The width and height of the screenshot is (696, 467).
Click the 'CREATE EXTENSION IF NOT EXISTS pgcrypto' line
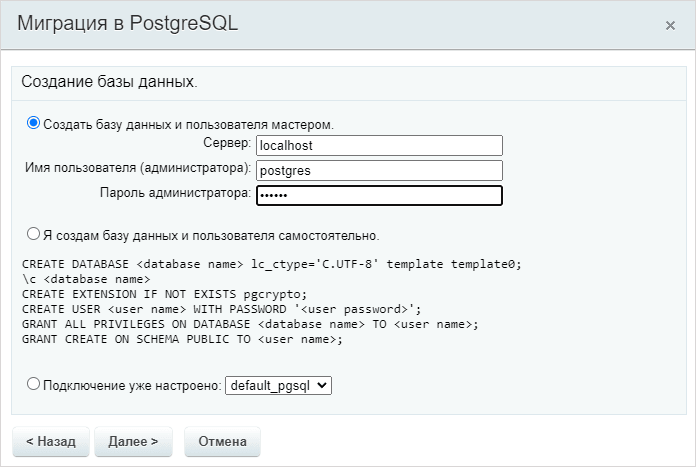click(164, 294)
